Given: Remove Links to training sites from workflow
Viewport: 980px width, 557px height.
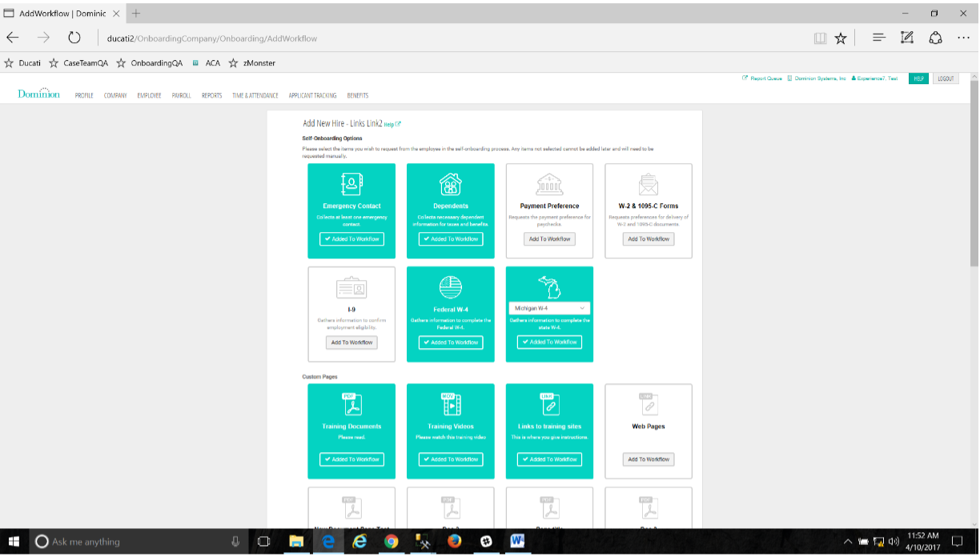Looking at the screenshot, I should pos(550,459).
